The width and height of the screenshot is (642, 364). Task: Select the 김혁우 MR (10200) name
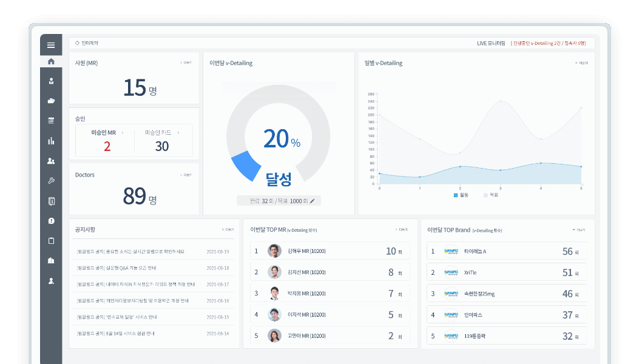(306, 251)
